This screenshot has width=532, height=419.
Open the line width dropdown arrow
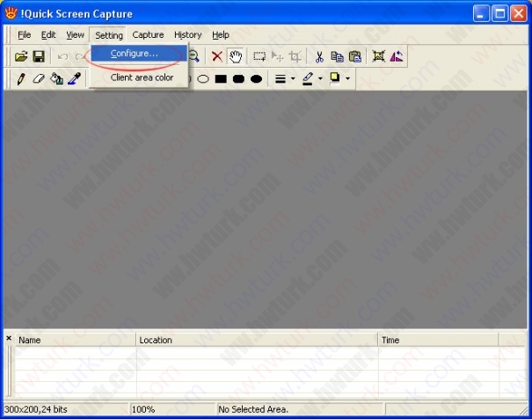293,79
